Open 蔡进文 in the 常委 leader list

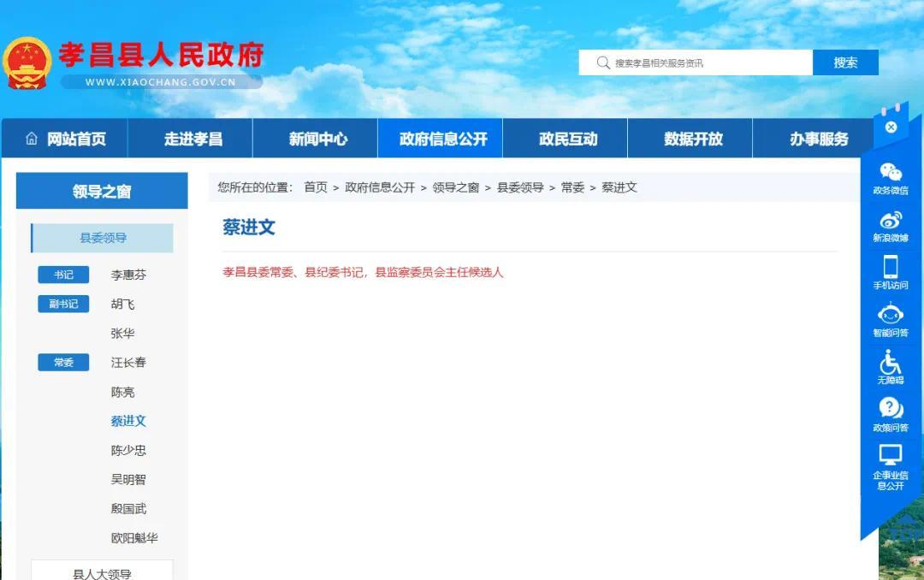(128, 421)
